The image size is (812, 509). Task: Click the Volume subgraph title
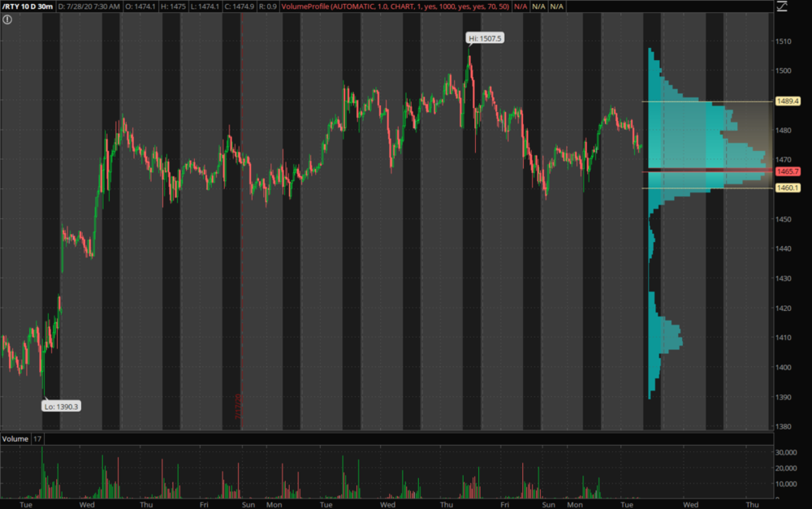click(15, 439)
